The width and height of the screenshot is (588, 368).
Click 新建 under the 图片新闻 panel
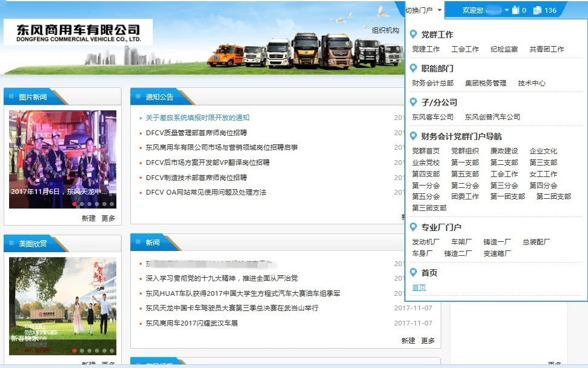pos(89,218)
